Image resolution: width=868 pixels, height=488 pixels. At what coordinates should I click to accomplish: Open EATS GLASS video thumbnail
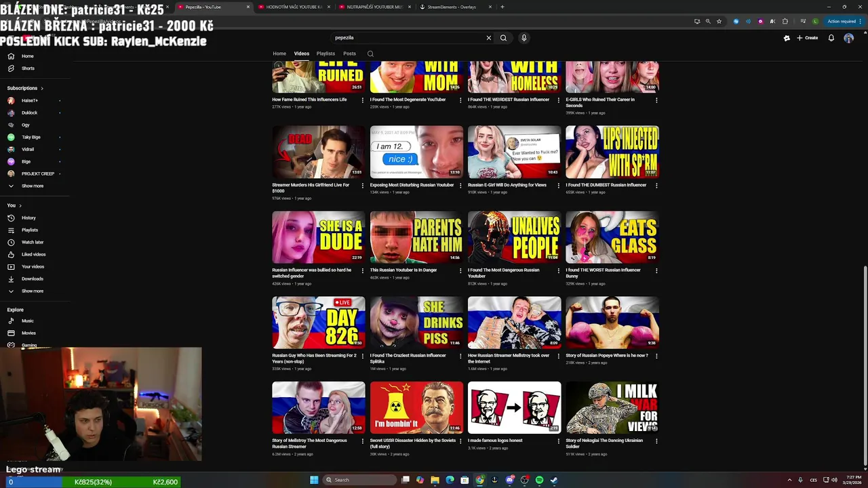612,237
